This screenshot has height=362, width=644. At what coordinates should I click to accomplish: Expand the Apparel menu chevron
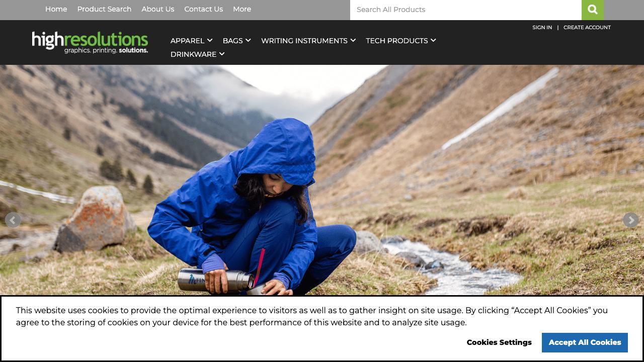pos(210,40)
